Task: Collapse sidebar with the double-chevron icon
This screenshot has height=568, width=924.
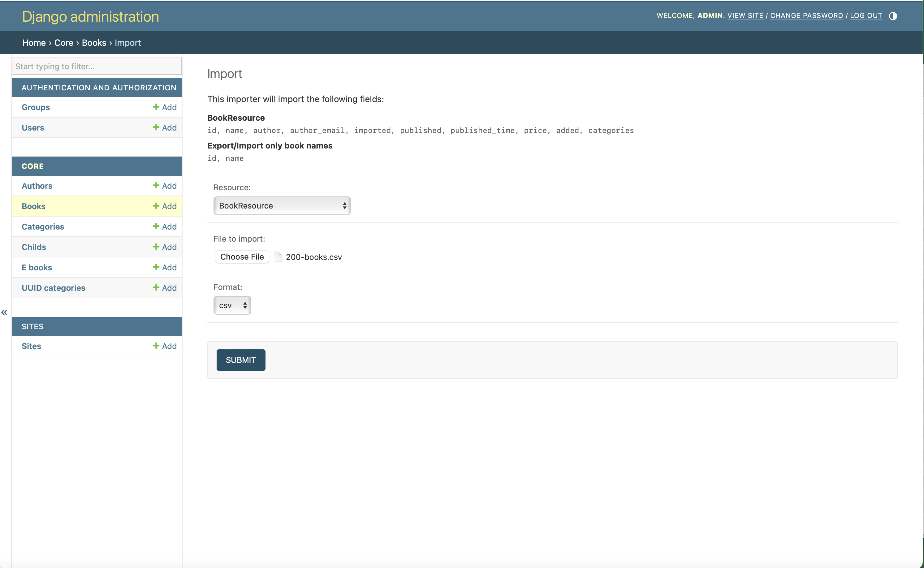Action: pyautogui.click(x=5, y=312)
